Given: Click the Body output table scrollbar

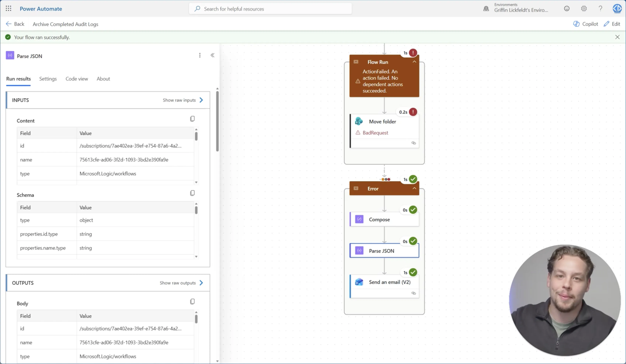Looking at the screenshot, I should click(196, 319).
